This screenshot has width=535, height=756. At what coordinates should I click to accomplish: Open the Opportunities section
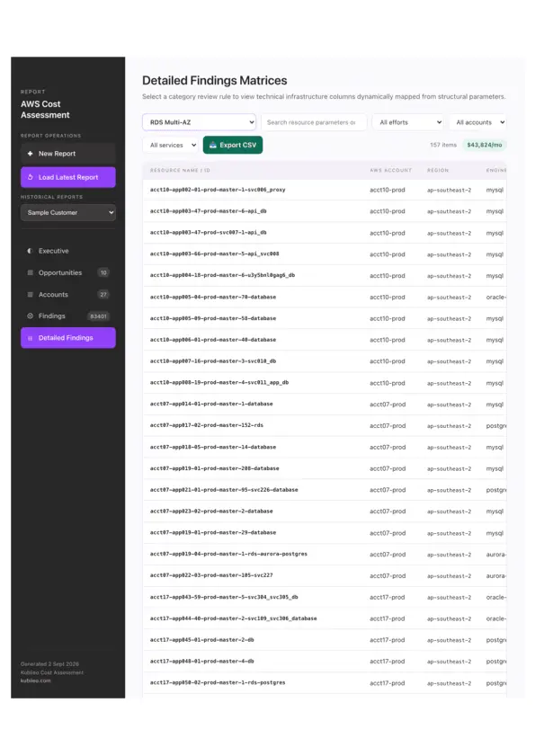pyautogui.click(x=68, y=272)
